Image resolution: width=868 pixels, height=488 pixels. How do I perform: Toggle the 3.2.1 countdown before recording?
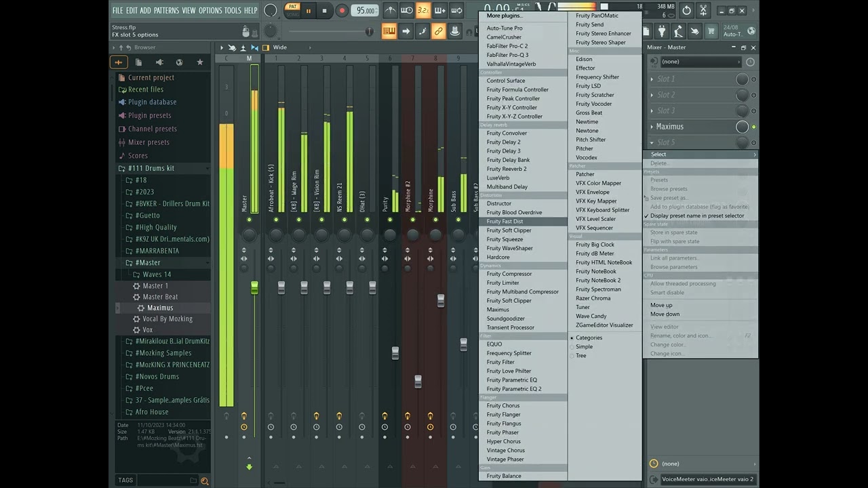pos(423,11)
